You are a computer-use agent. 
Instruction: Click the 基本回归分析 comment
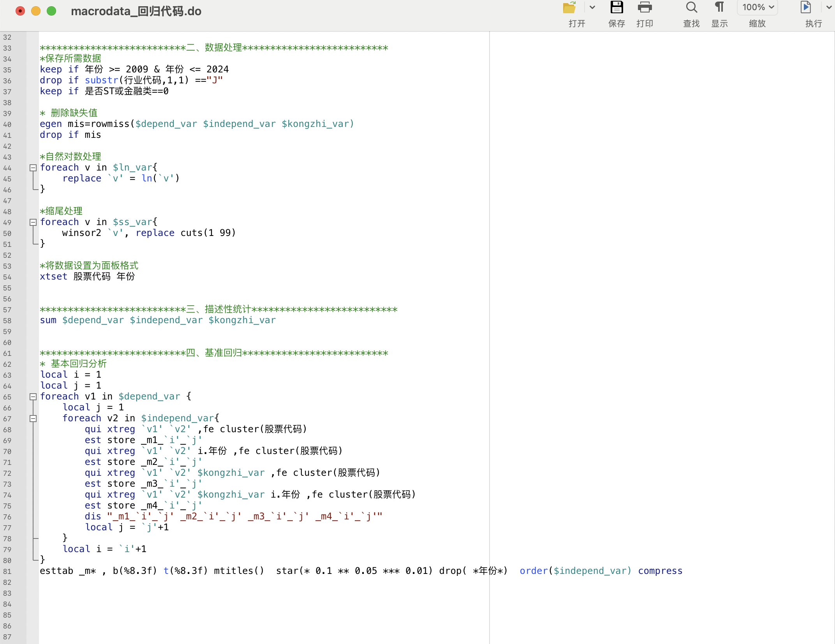[73, 364]
